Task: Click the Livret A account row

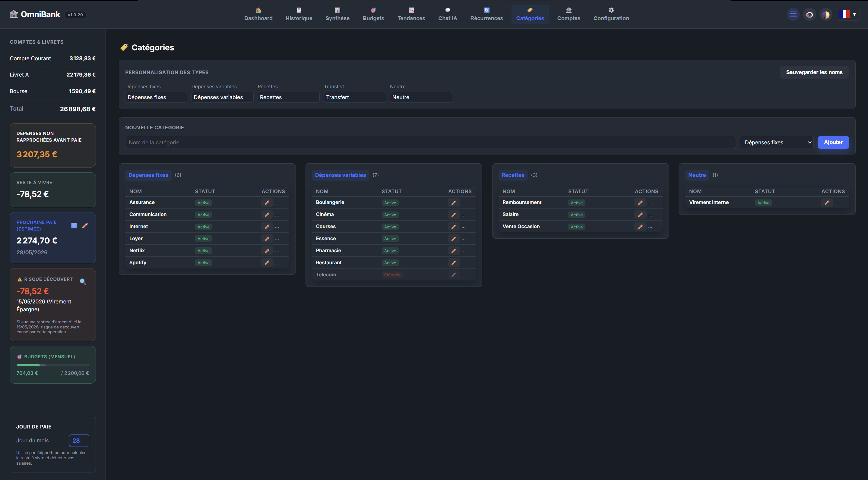Action: tap(52, 75)
